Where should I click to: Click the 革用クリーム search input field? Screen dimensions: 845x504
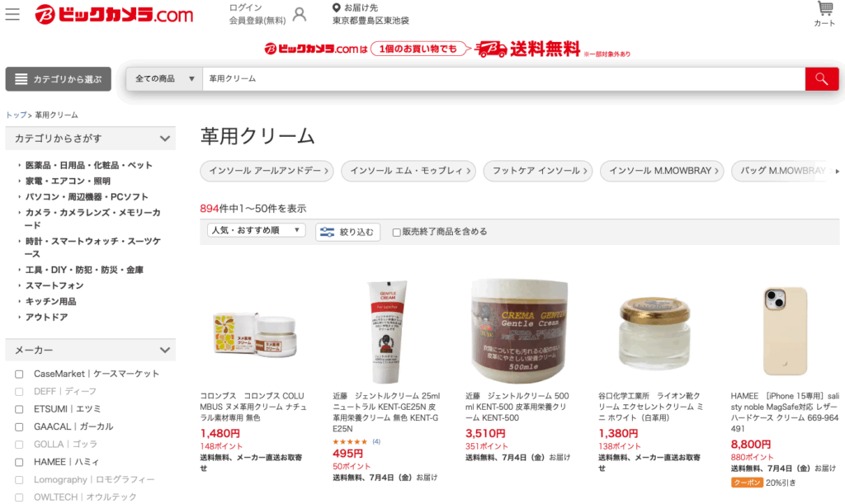click(503, 79)
